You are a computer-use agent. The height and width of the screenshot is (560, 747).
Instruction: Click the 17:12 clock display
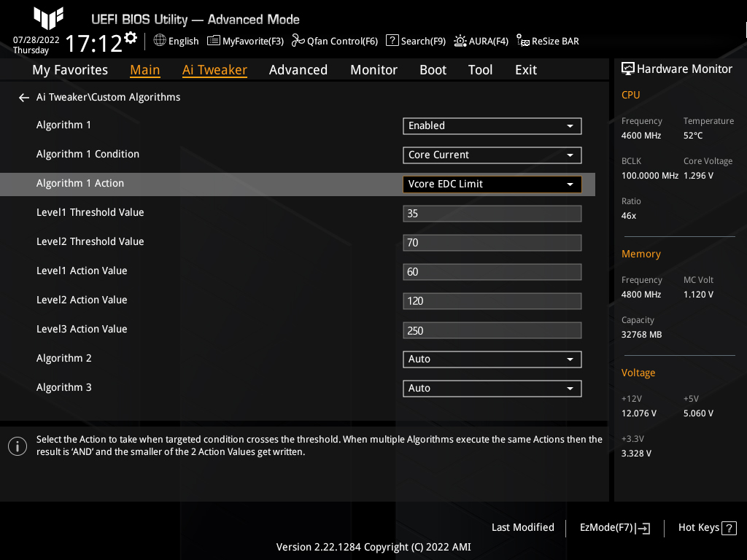[93, 43]
